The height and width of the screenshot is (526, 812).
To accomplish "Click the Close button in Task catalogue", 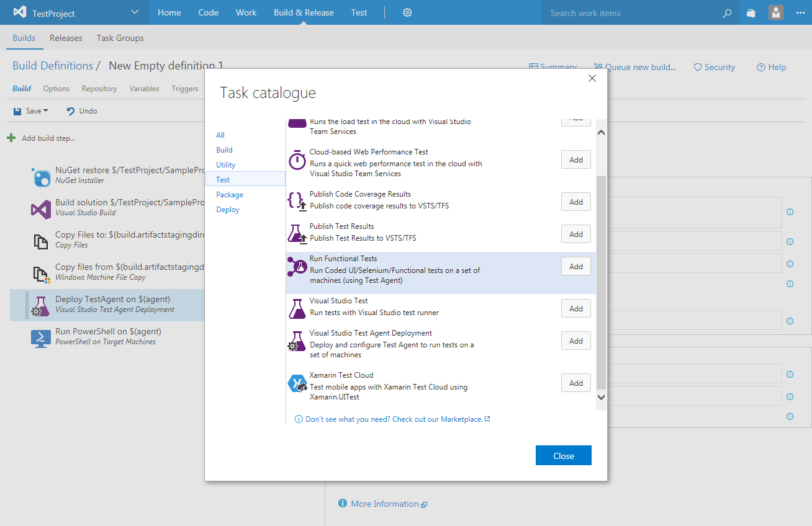I will (x=563, y=456).
